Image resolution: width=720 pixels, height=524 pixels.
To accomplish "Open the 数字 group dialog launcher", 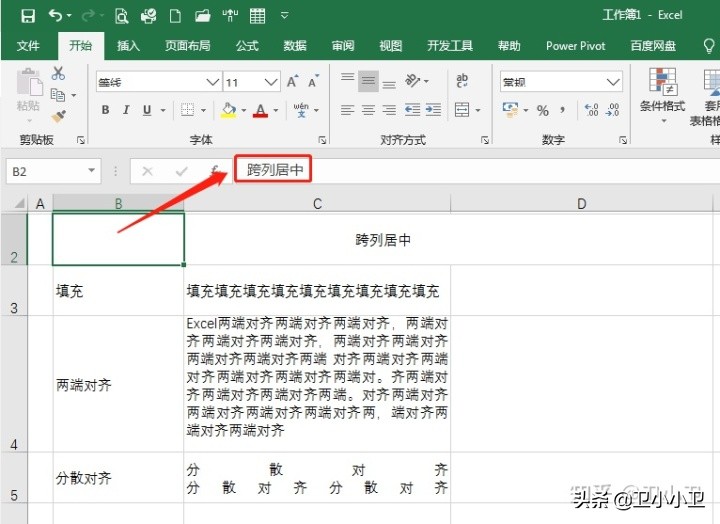I will coord(623,140).
